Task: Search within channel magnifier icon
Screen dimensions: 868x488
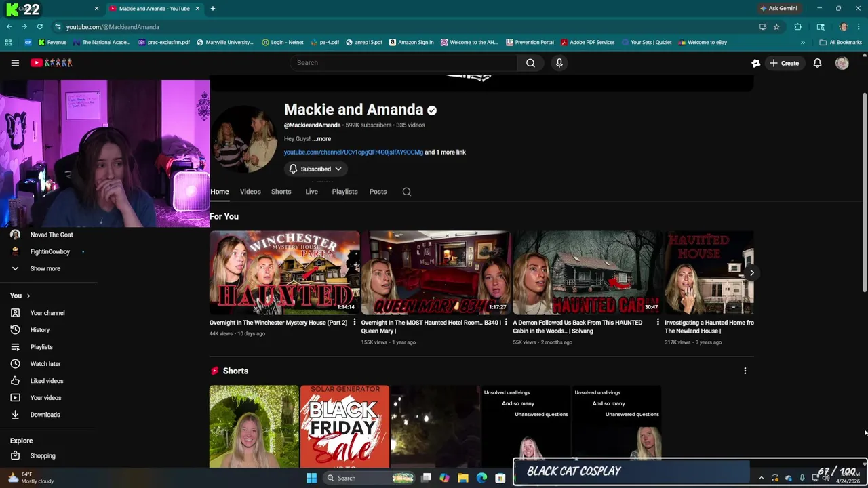Action: coord(407,192)
